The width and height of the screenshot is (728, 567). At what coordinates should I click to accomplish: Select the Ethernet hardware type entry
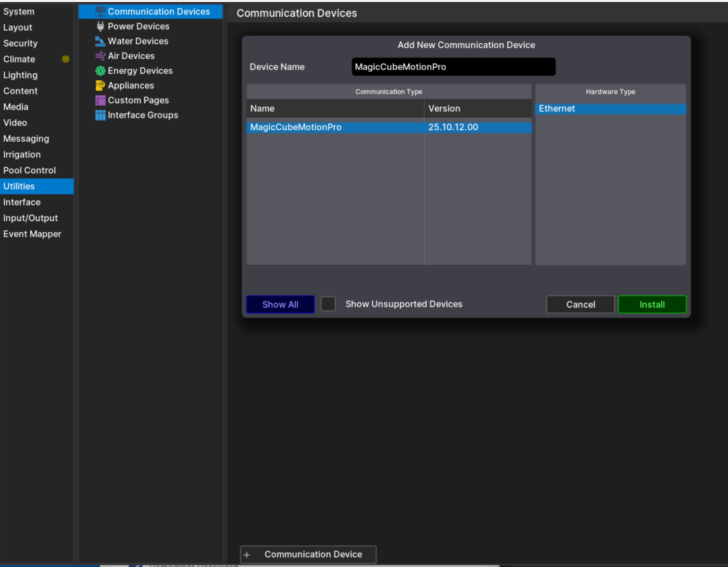click(610, 109)
